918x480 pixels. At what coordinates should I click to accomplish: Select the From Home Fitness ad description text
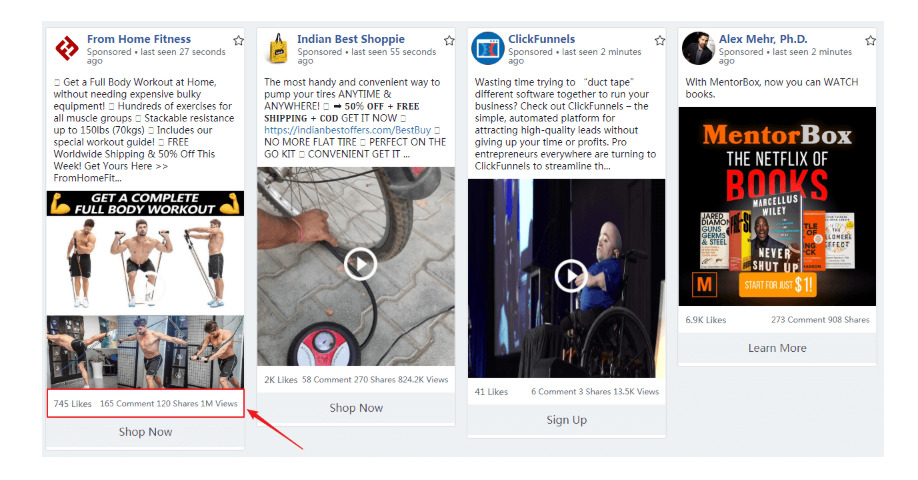[144, 130]
